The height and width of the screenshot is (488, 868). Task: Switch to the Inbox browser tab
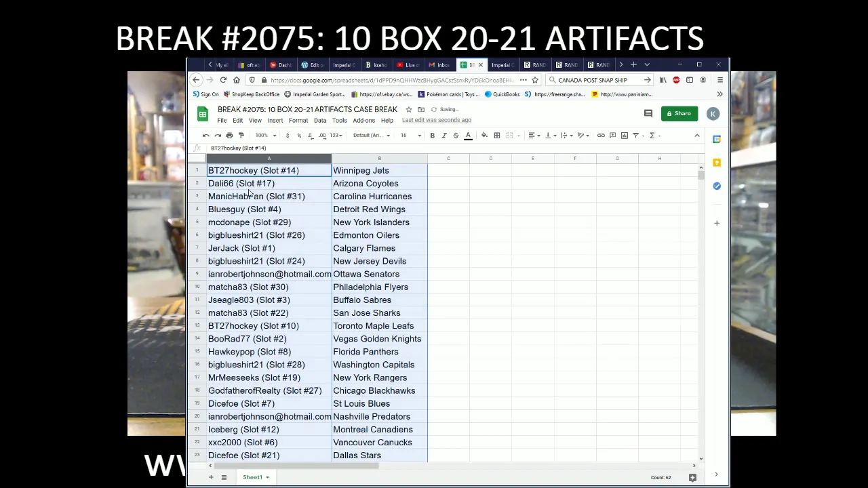pos(439,65)
